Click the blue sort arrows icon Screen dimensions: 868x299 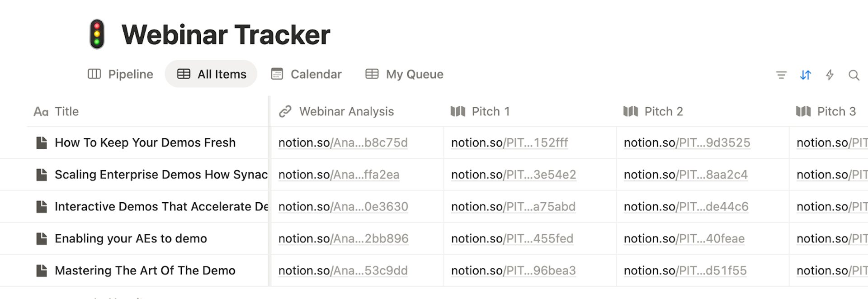point(805,75)
